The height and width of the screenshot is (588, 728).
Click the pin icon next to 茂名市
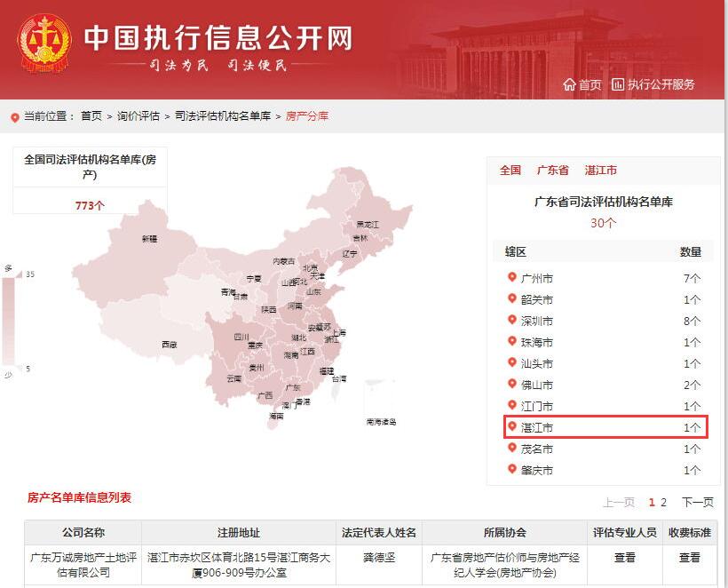(511, 449)
